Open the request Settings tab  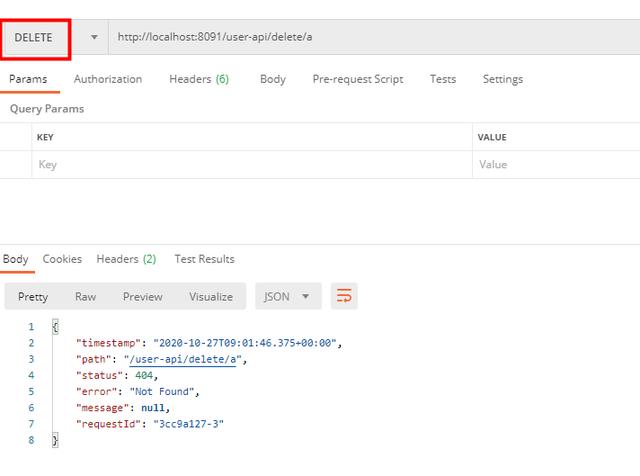coord(502,79)
